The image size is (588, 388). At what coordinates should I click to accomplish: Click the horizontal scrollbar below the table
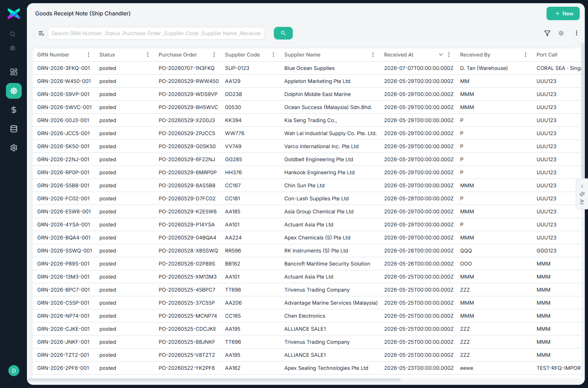click(x=217, y=380)
